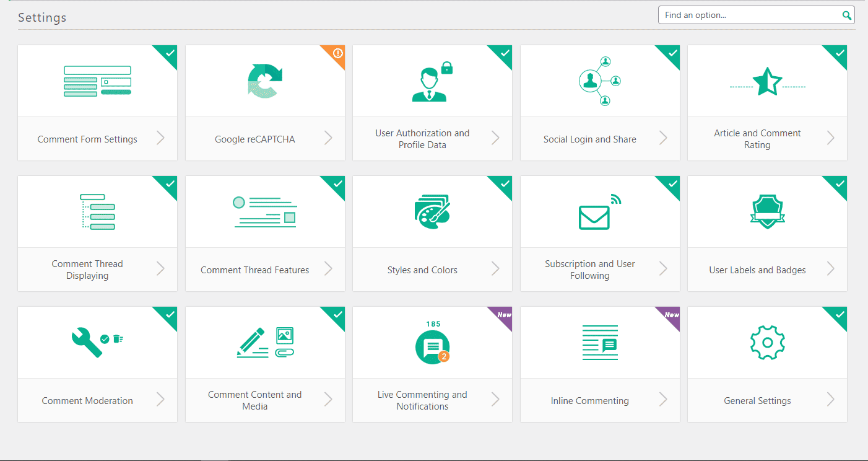Click the chevron beside Social Login and Share

[663, 138]
